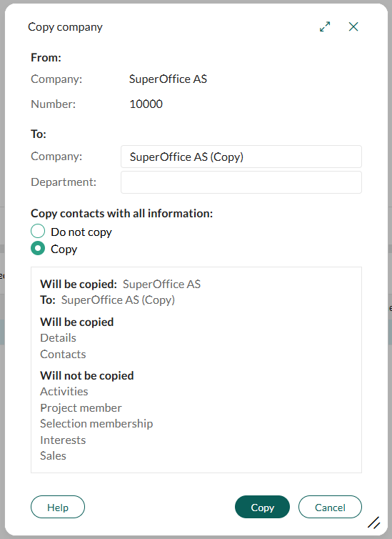The image size is (392, 539).
Task: Click the 'Contacts' summary entry
Action: click(x=63, y=354)
